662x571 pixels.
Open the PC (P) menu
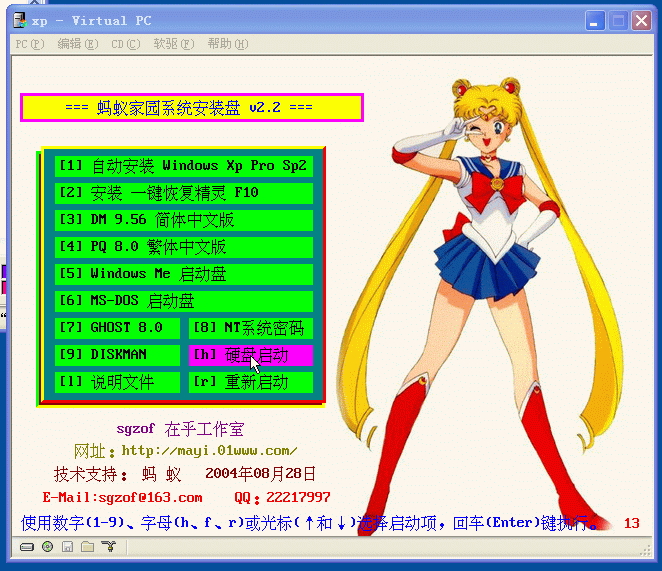pos(30,44)
